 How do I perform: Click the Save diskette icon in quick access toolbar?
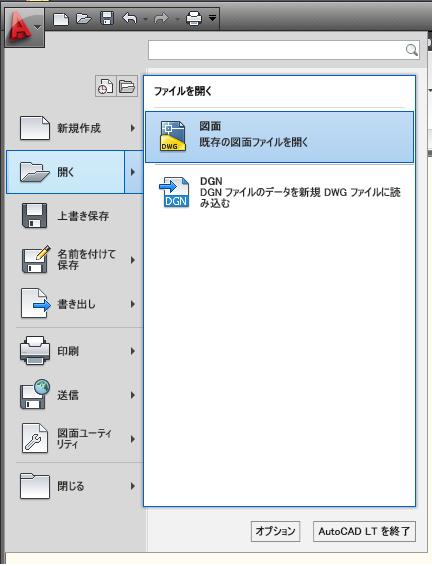(x=107, y=18)
